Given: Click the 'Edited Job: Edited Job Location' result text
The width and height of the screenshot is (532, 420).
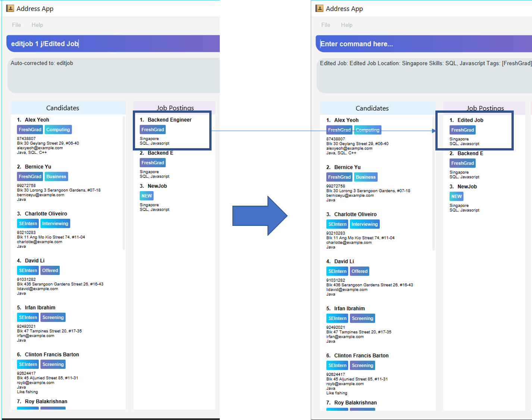Looking at the screenshot, I should pos(426,63).
